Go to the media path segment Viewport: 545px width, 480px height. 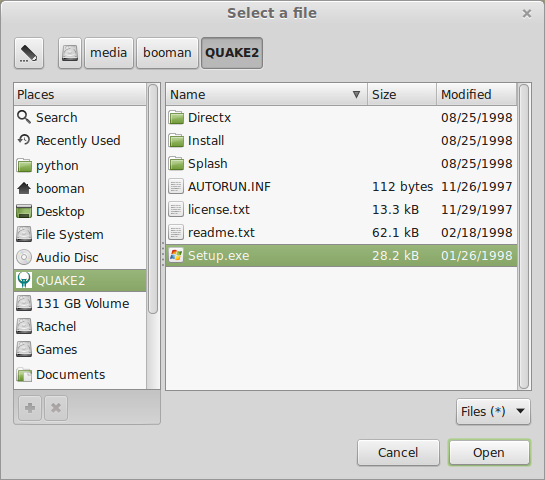109,53
